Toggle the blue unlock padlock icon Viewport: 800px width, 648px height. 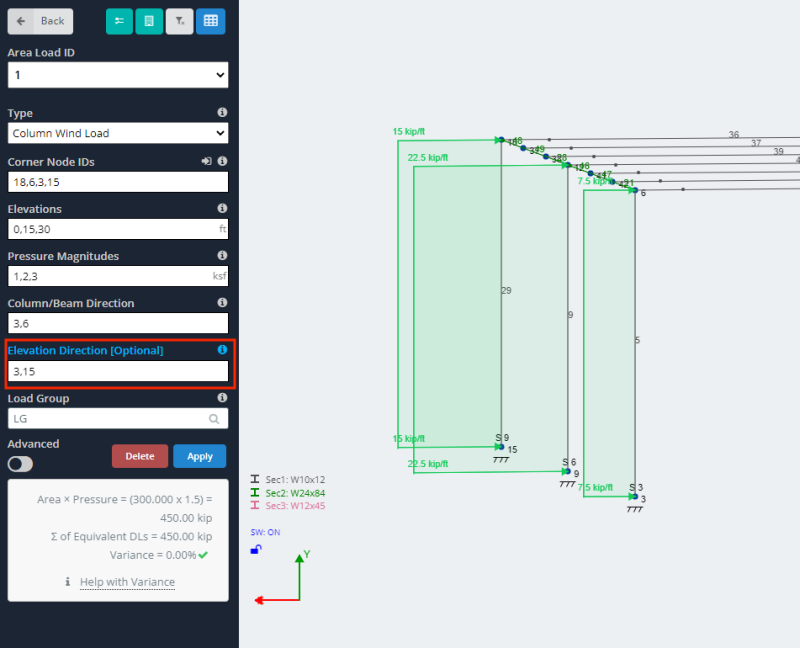256,549
